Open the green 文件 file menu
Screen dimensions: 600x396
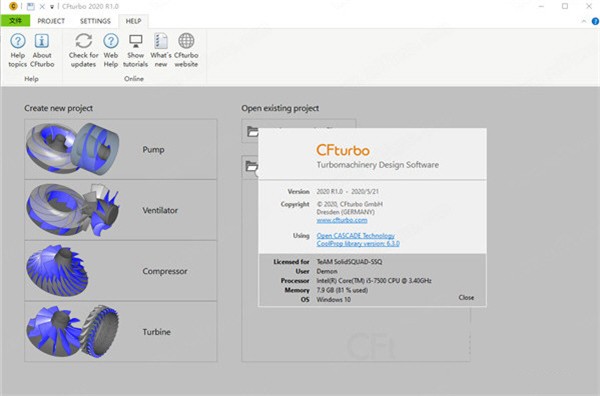coord(15,21)
